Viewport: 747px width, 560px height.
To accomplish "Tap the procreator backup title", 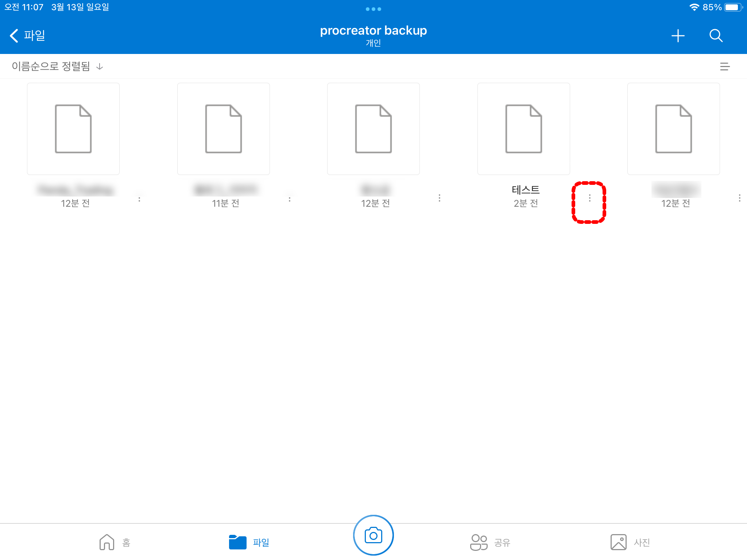I will point(373,31).
